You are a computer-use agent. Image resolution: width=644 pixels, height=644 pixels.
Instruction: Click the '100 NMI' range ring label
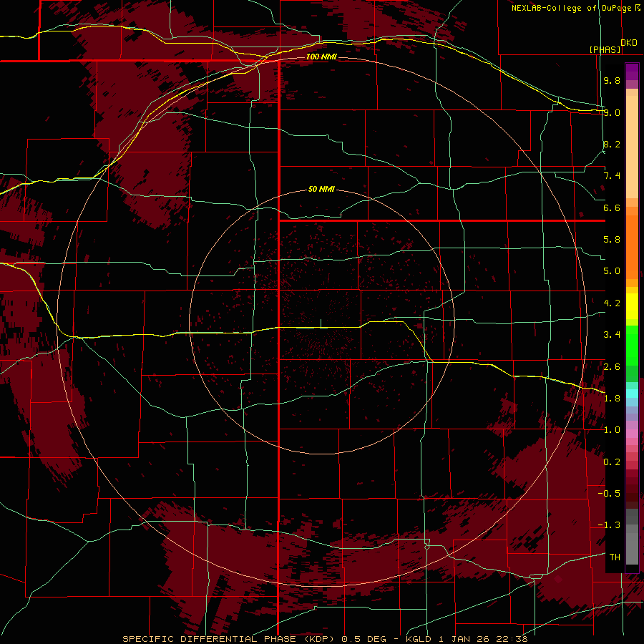tap(321, 57)
